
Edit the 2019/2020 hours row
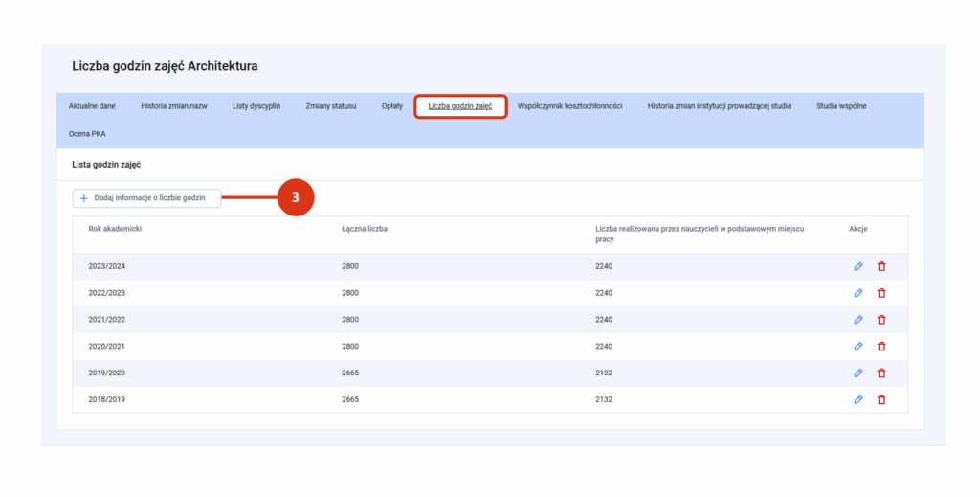click(x=858, y=373)
